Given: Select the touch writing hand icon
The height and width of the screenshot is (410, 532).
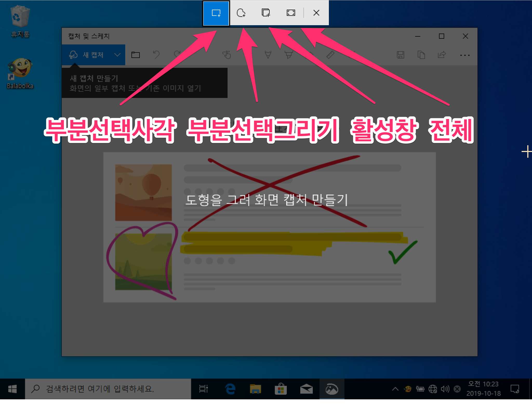Looking at the screenshot, I should click(227, 55).
